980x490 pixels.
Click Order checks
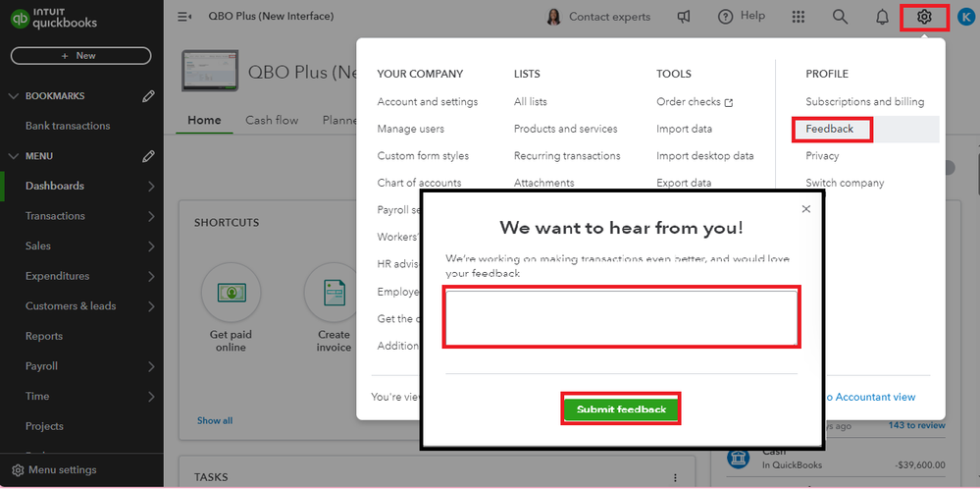695,101
